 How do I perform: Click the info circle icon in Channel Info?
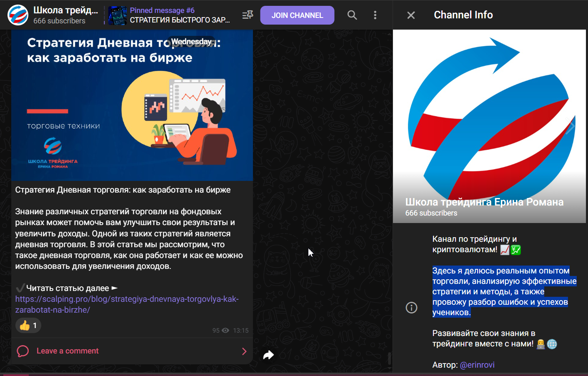coord(411,308)
